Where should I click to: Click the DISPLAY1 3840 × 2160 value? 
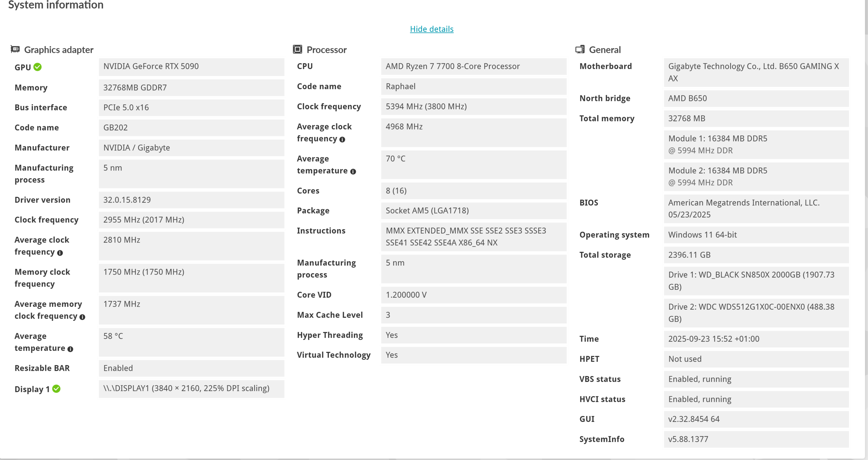pyautogui.click(x=191, y=388)
